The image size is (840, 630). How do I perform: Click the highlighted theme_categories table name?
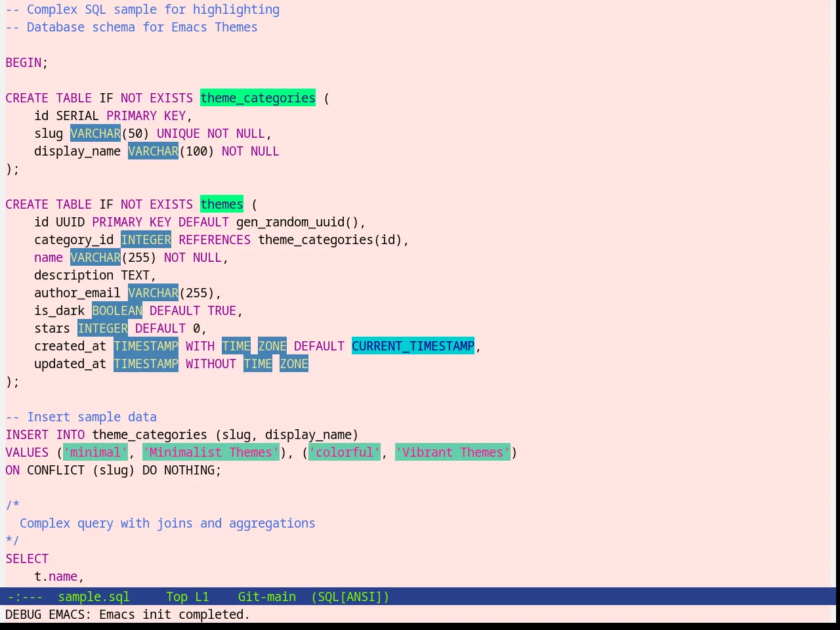258,98
